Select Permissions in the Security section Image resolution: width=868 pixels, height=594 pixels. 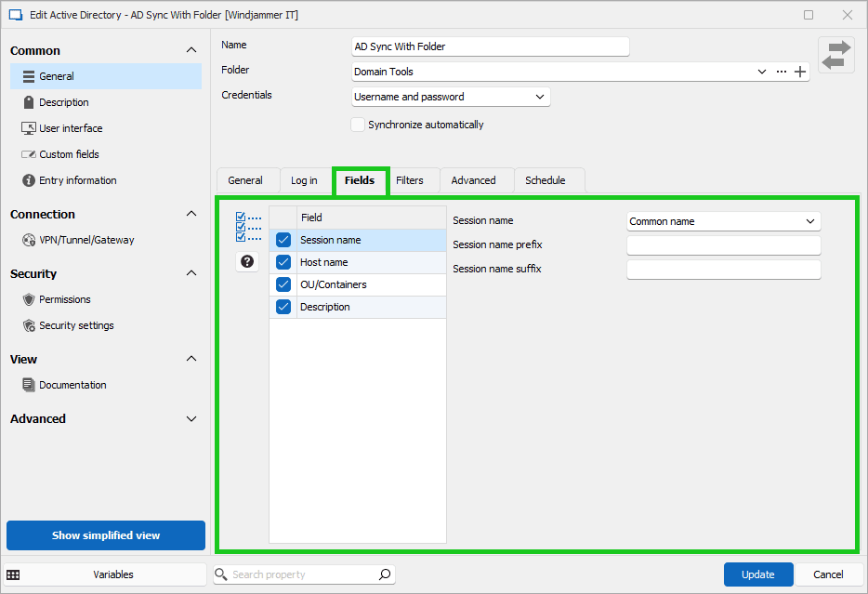(64, 299)
